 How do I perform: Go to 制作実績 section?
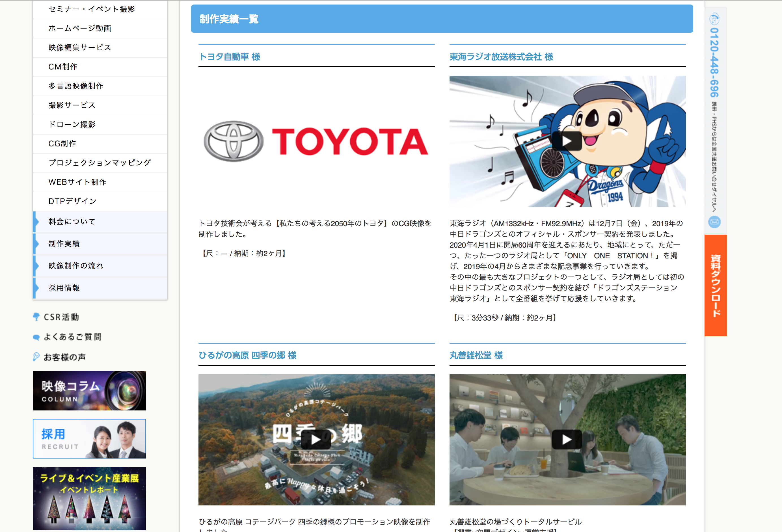100,244
